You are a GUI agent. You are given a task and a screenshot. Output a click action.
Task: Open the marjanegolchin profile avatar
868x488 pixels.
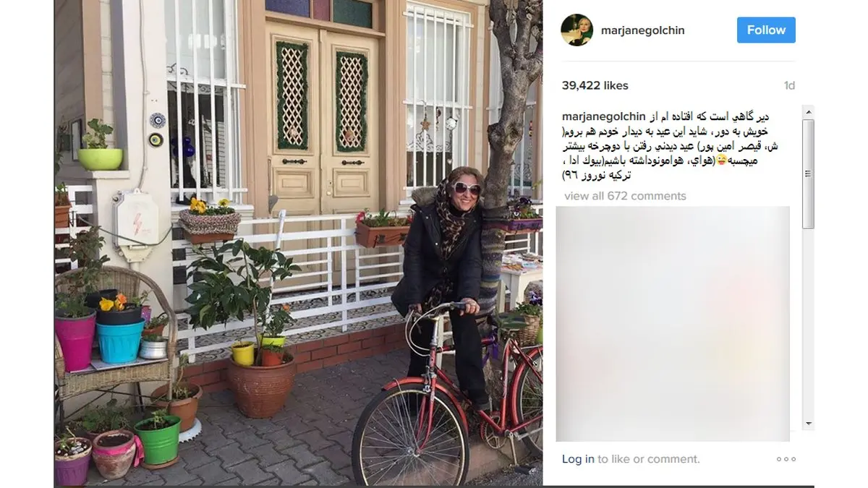tap(577, 30)
